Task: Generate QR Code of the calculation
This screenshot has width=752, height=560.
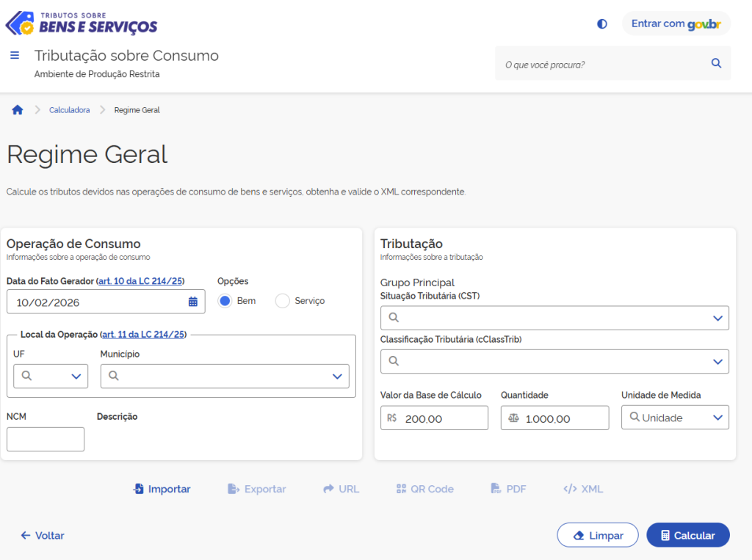Action: coord(424,489)
